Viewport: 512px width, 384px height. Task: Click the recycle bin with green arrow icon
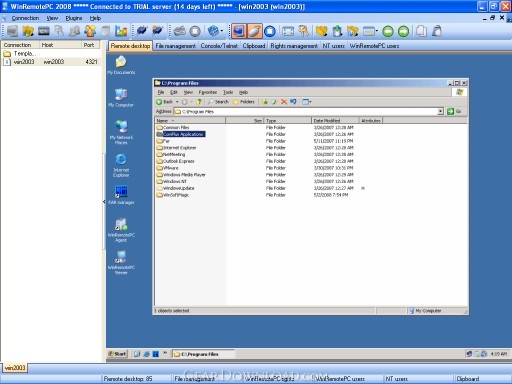click(337, 31)
